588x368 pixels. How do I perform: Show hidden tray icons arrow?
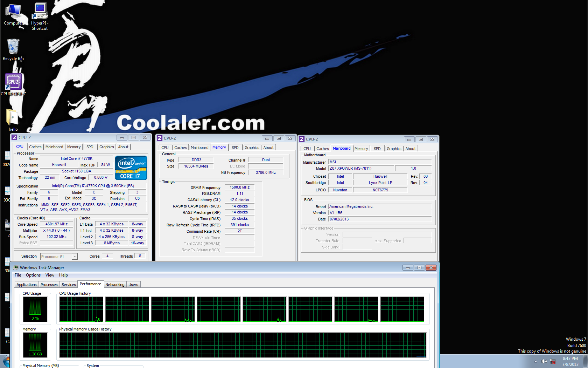click(x=535, y=361)
